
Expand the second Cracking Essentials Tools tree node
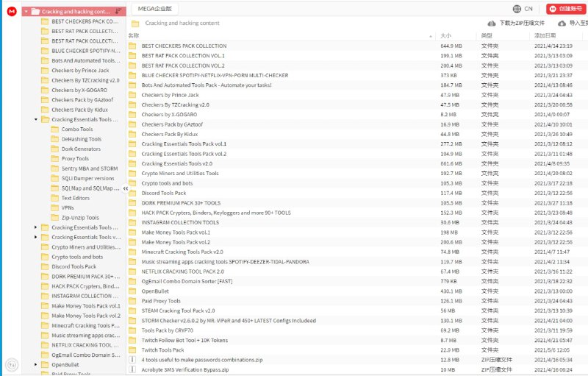pos(36,227)
